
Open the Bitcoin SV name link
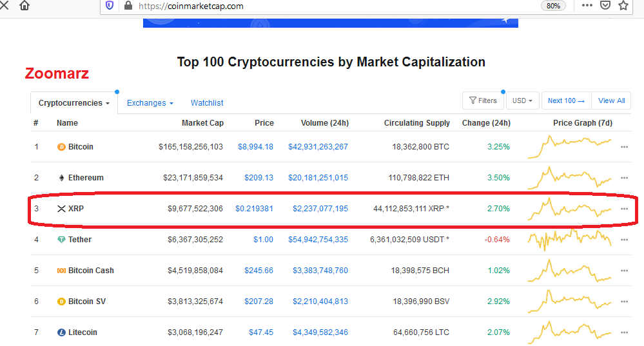click(x=87, y=302)
